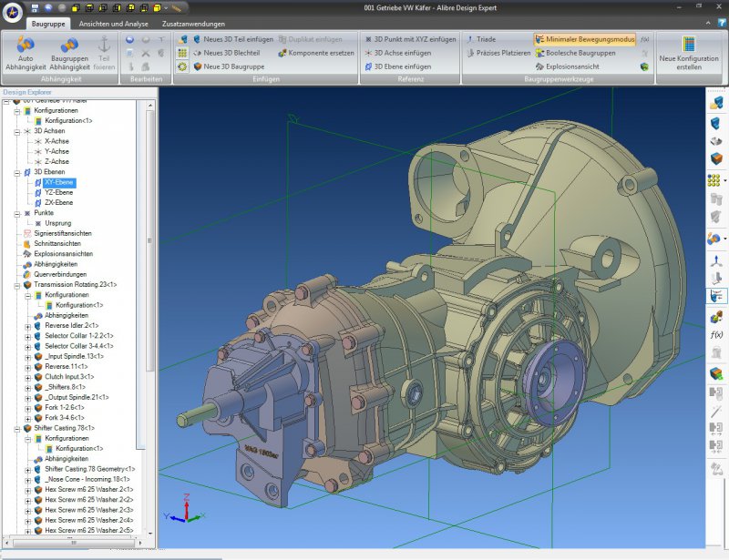Click the f(x) icon in the ribbon
Viewport: 729px width, 560px height.
pyautogui.click(x=644, y=39)
